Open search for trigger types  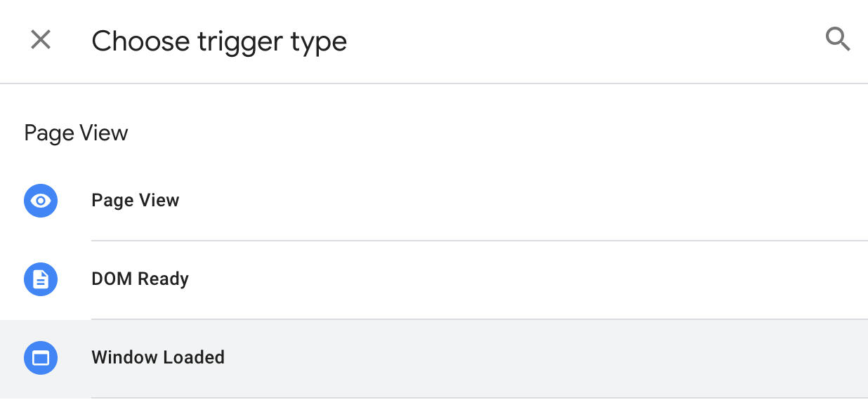coord(838,40)
